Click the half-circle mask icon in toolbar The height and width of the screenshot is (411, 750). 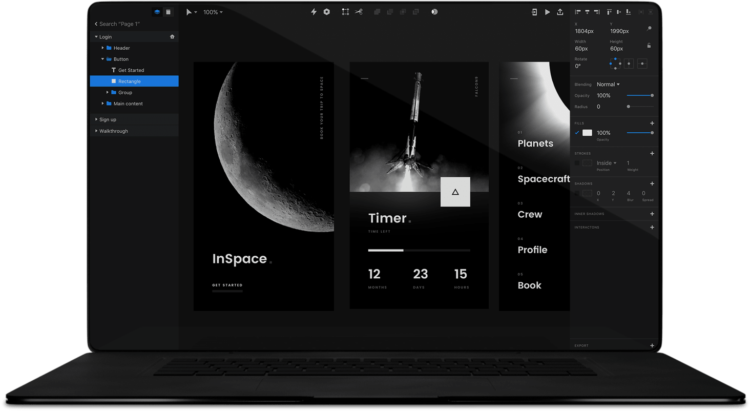click(x=434, y=12)
